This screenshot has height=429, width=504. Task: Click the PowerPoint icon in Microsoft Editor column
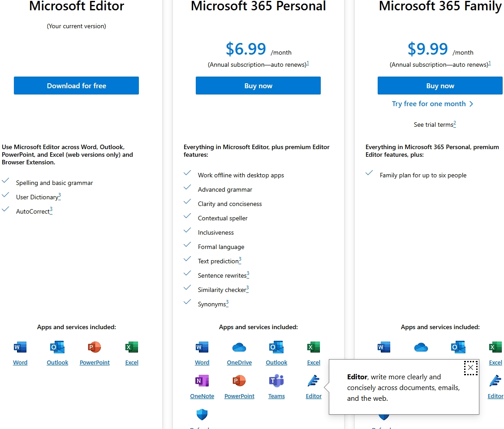pos(95,347)
